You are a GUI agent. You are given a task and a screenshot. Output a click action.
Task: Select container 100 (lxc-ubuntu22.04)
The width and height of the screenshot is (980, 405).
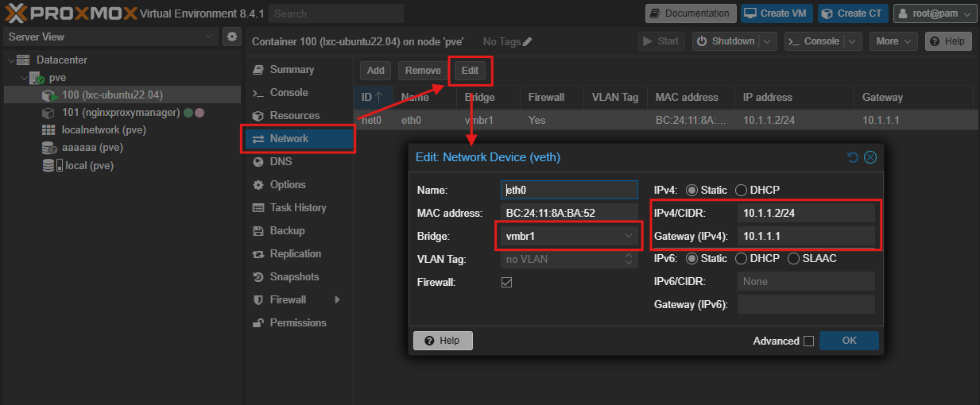pyautogui.click(x=112, y=95)
